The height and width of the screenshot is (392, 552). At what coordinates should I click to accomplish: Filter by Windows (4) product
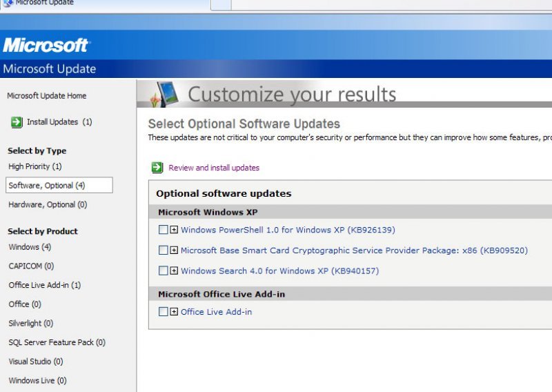pyautogui.click(x=30, y=247)
